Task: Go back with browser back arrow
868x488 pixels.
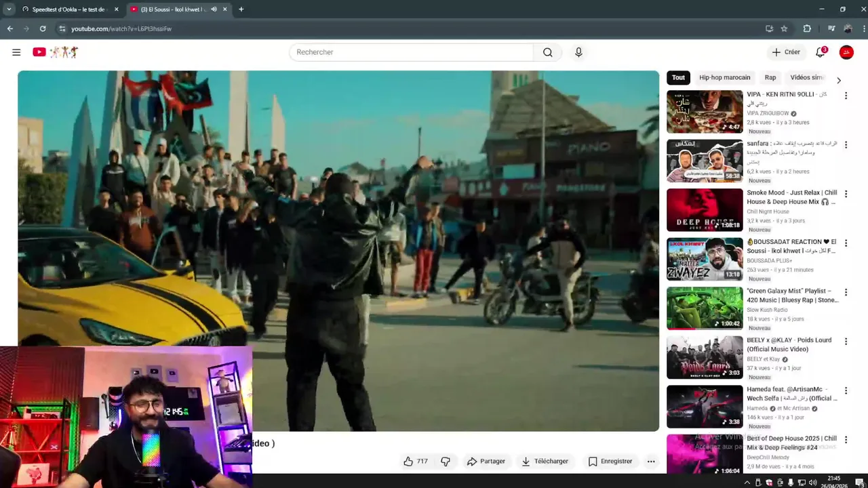Action: tap(10, 28)
